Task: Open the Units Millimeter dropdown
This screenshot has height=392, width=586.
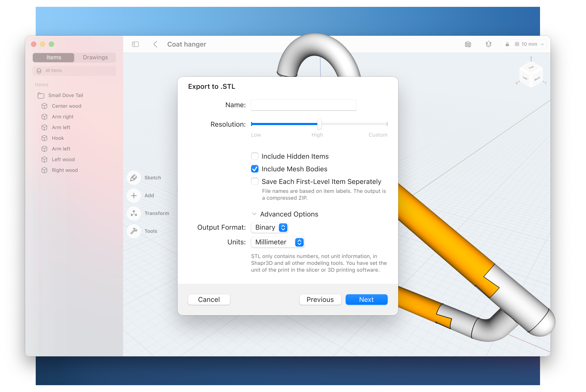Action: [278, 242]
